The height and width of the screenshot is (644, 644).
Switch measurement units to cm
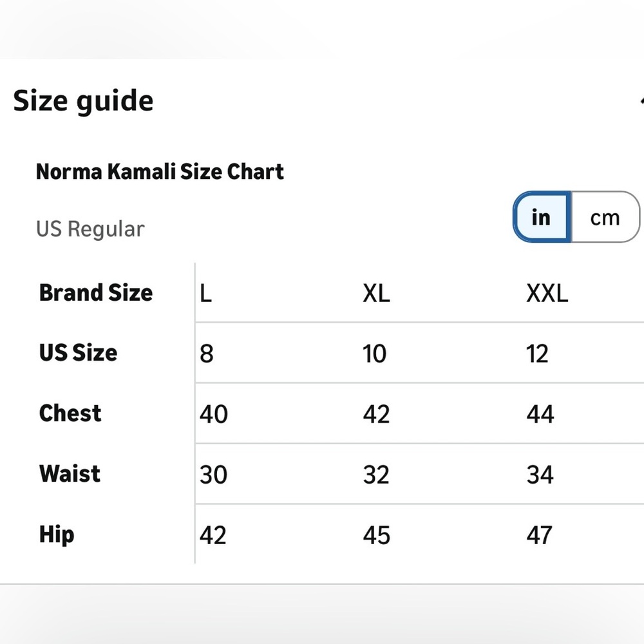coord(605,217)
